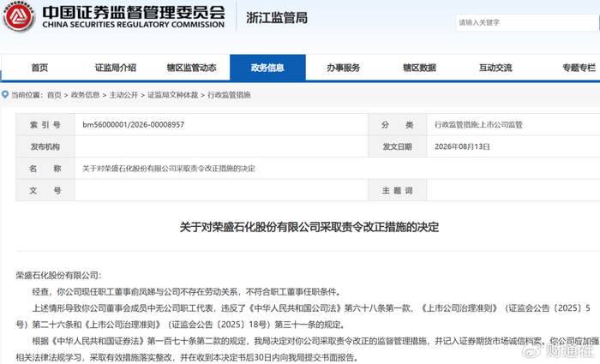Click the document name in the 名称 row
This screenshot has height=364, width=600.
pos(169,169)
